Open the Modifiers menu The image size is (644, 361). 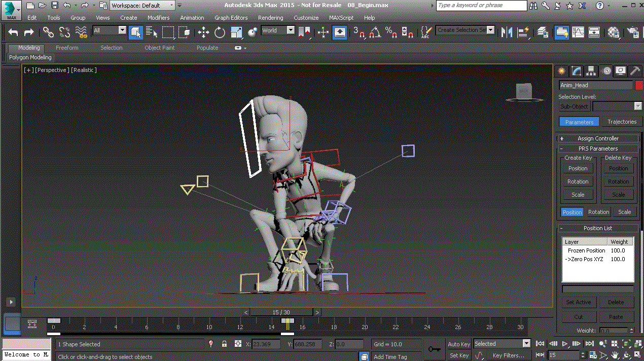158,18
